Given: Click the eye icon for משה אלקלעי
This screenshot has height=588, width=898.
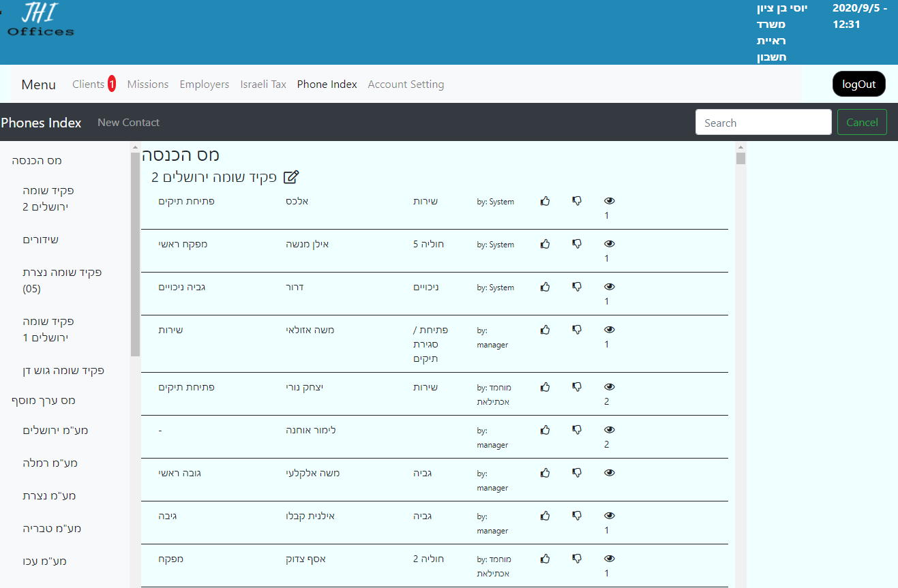Looking at the screenshot, I should [610, 473].
